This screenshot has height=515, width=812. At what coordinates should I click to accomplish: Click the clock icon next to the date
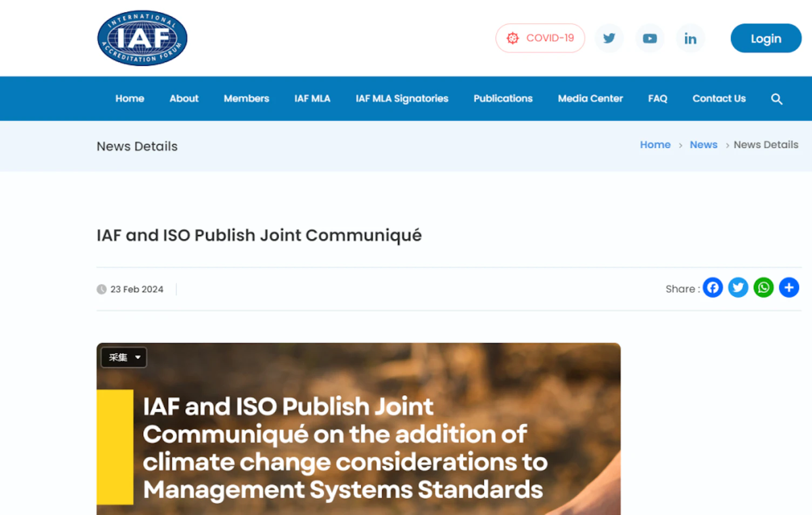[x=101, y=289]
